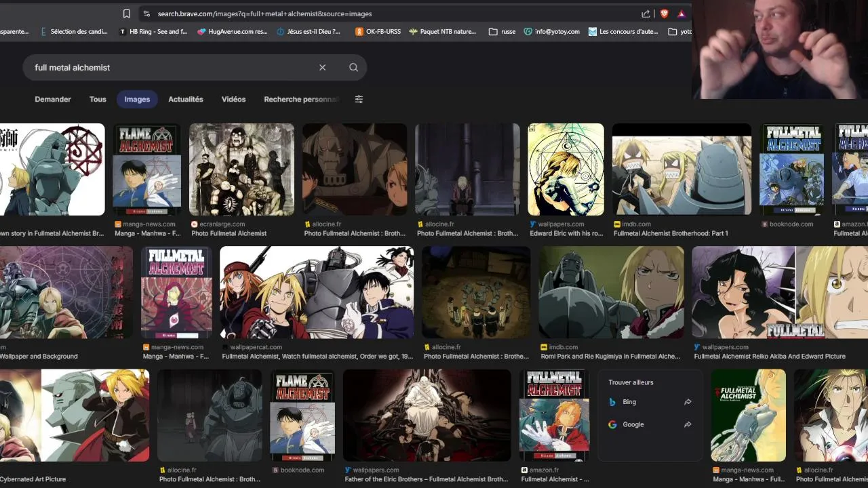The image size is (868, 488).
Task: Click the bookmark icon in address bar
Action: [x=127, y=14]
